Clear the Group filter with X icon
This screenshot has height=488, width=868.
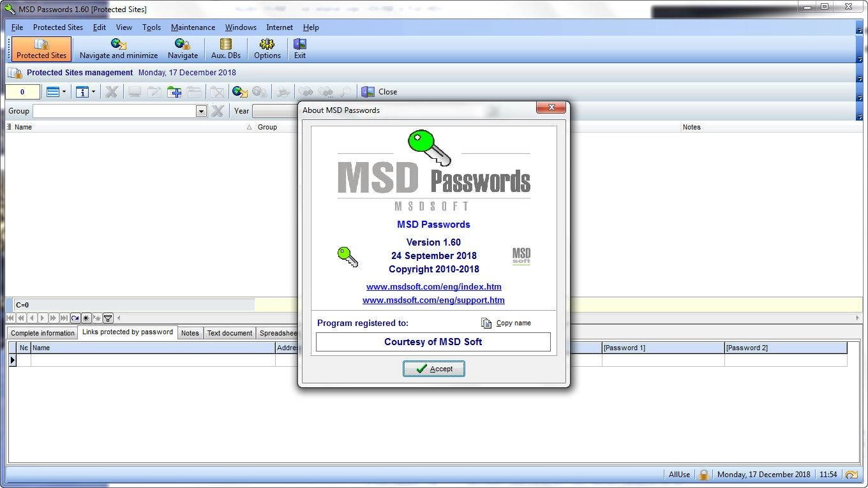[x=217, y=111]
